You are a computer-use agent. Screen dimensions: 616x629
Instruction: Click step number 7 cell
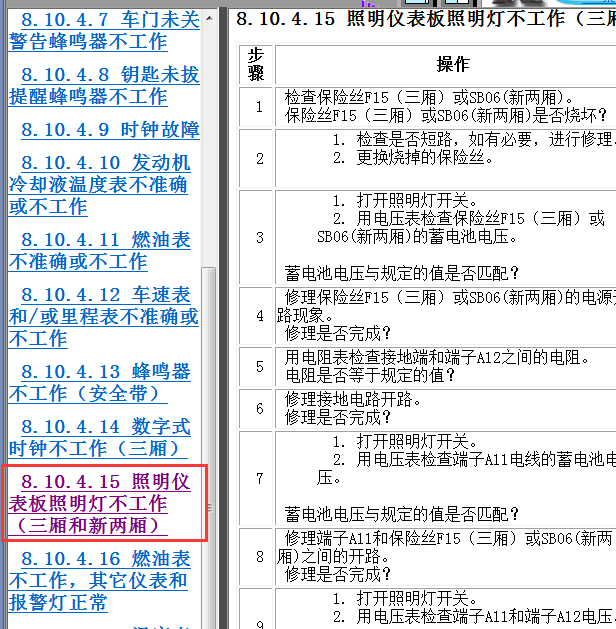pos(256,478)
